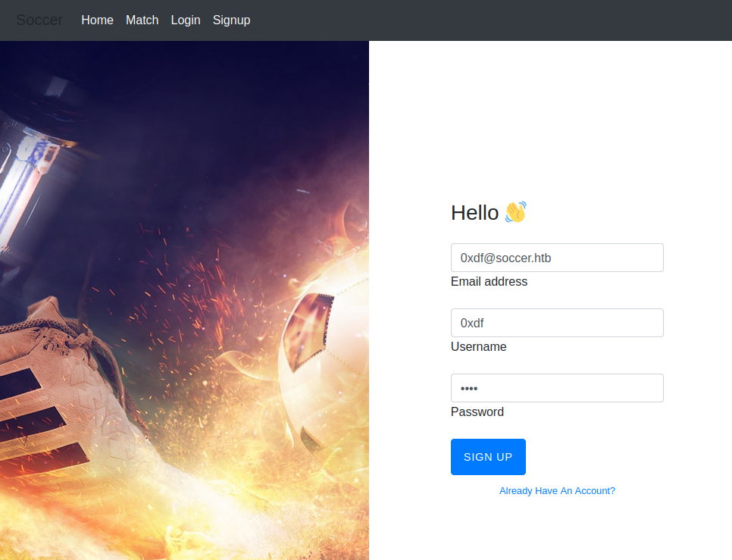
Task: Follow the Already Have An Account link
Action: pos(557,491)
